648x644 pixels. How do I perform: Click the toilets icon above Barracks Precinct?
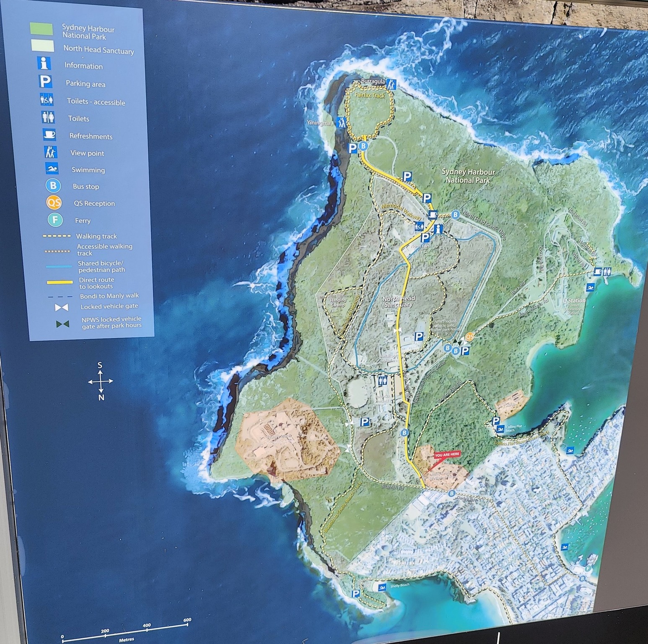382,381
